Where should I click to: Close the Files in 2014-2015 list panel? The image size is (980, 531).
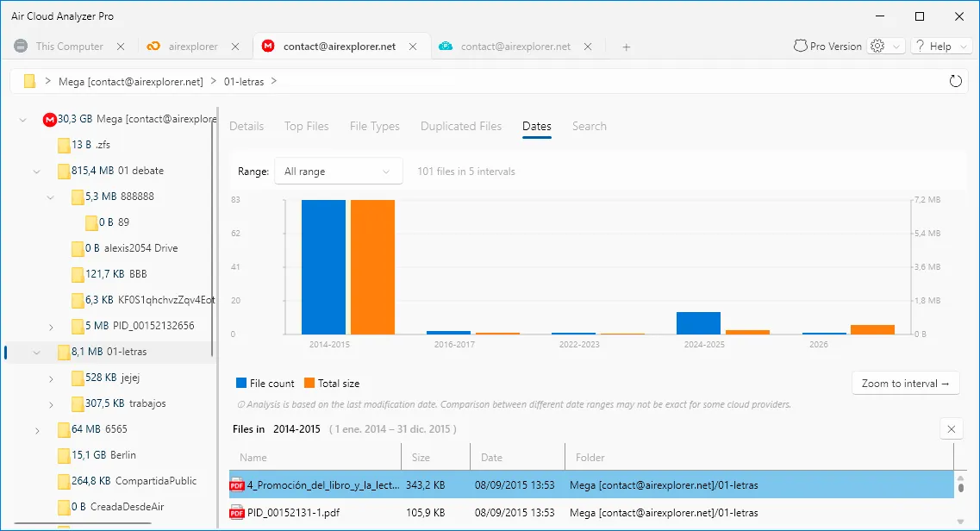(x=952, y=429)
